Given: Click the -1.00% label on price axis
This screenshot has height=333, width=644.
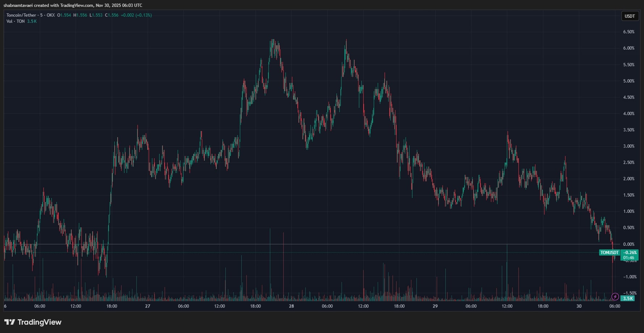Looking at the screenshot, I should [x=628, y=277].
